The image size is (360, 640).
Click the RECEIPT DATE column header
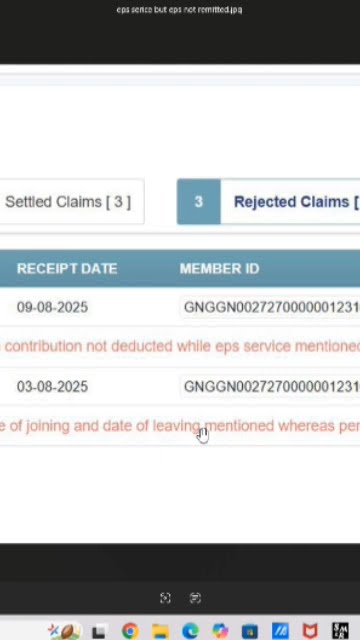(67, 269)
